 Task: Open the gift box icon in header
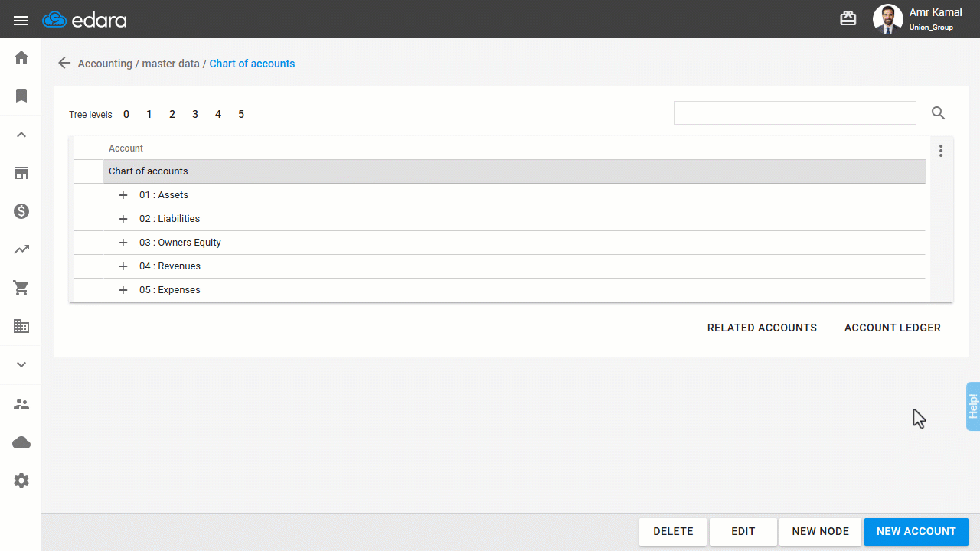pyautogui.click(x=848, y=18)
